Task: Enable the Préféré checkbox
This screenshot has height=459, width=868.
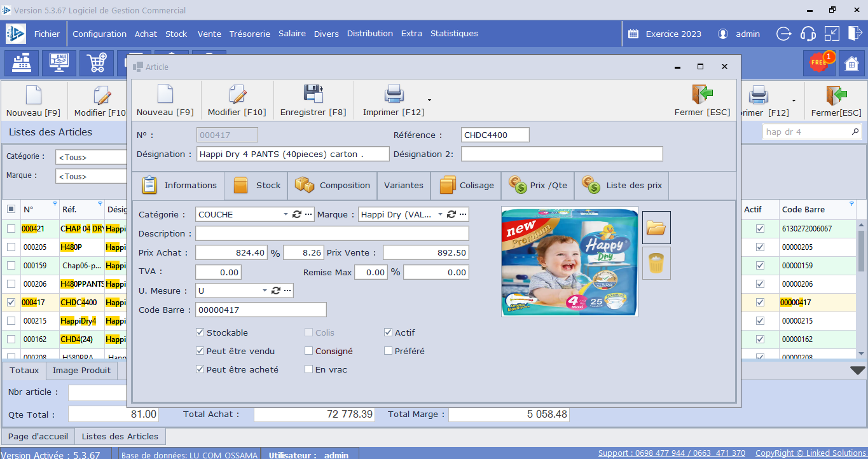Action: pyautogui.click(x=389, y=351)
